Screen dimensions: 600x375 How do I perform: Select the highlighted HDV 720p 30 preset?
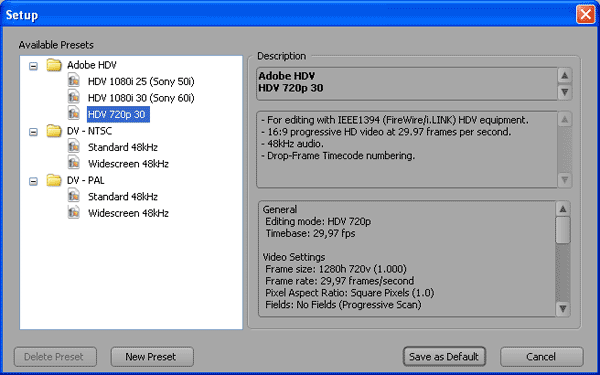tap(118, 114)
